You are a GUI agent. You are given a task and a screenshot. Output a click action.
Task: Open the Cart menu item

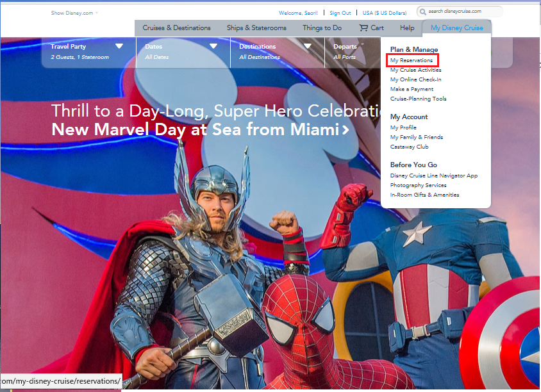(371, 28)
